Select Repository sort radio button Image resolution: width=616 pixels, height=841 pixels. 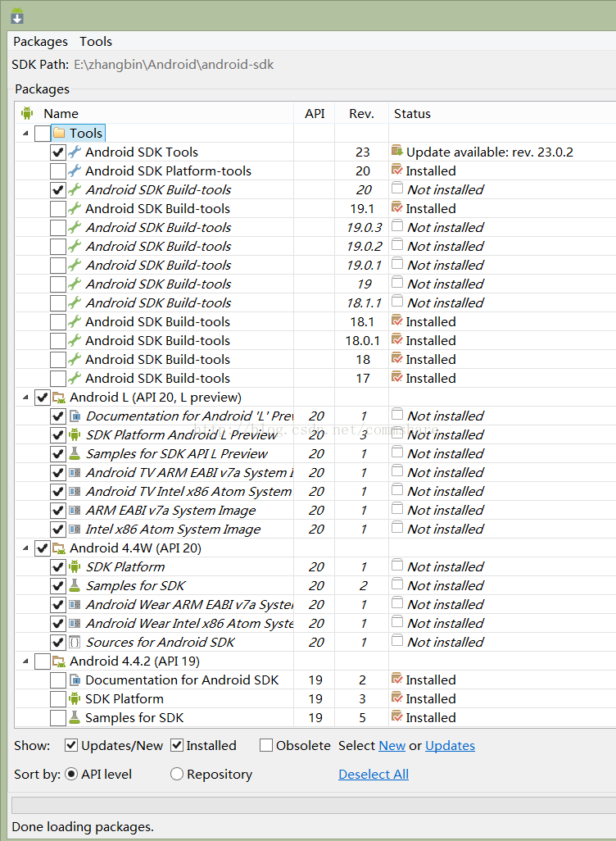tap(177, 774)
